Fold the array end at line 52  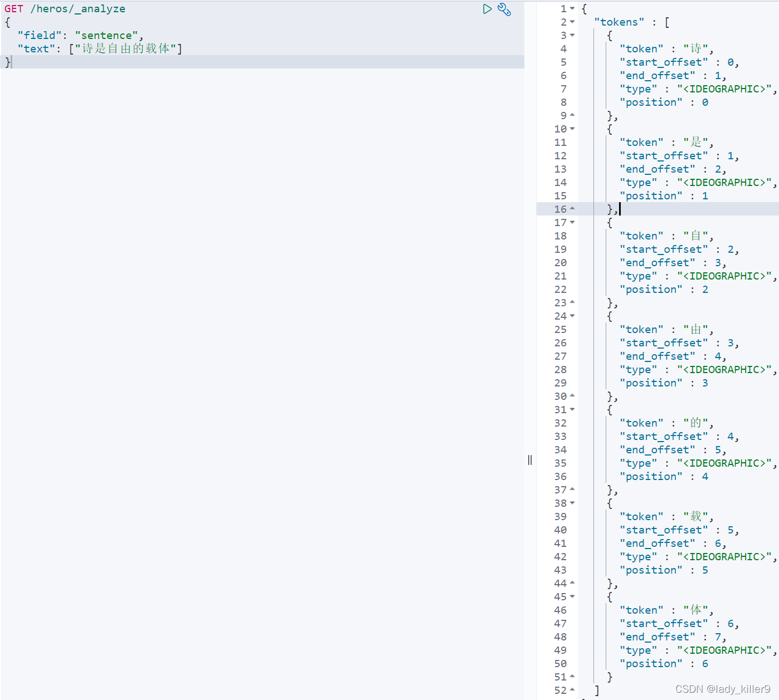click(x=572, y=690)
